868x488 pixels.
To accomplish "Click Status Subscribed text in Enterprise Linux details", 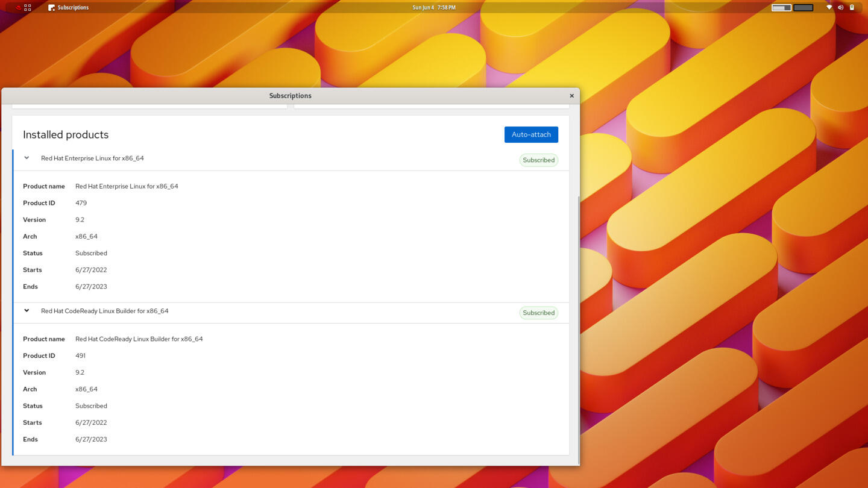I will click(x=91, y=253).
